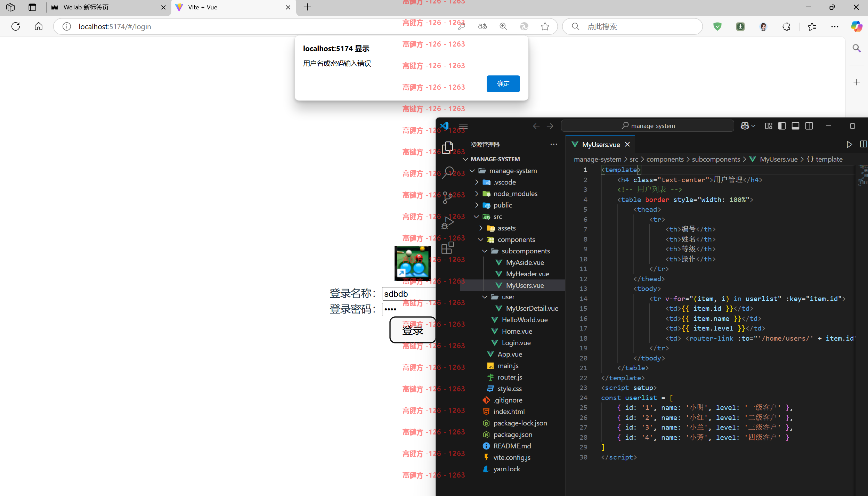Open browser settings and more menu
Viewport: 868px width, 496px height.
coord(835,26)
